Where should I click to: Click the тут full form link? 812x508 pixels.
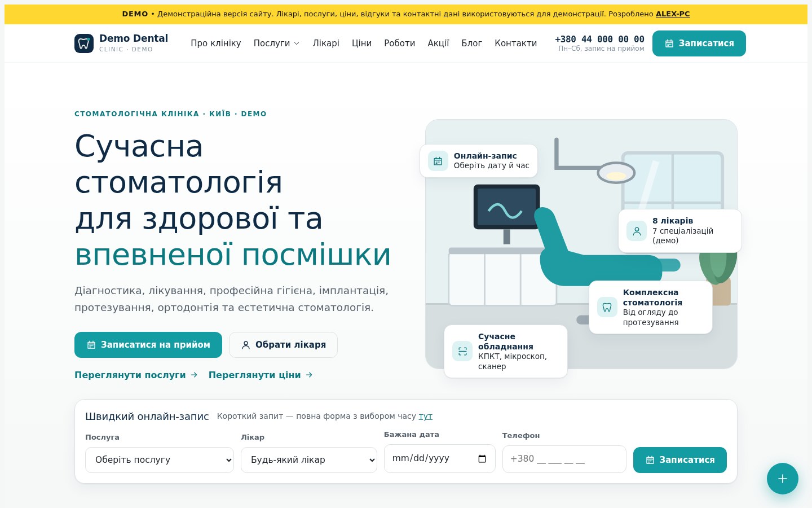(426, 416)
